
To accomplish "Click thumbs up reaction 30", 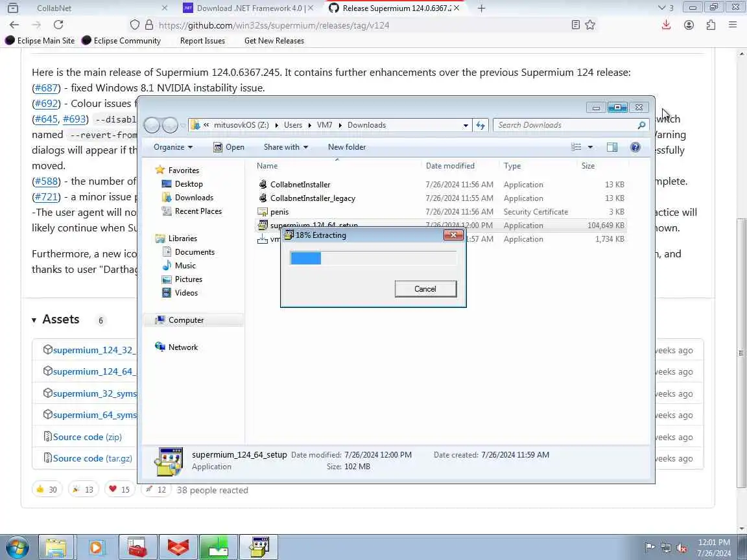I will click(47, 489).
